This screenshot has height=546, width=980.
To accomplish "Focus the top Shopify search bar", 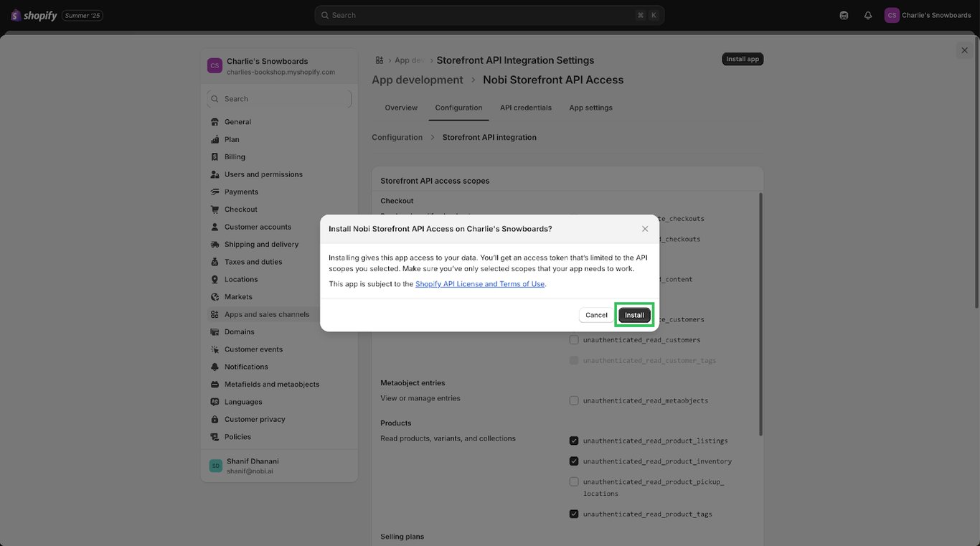I will coord(489,15).
